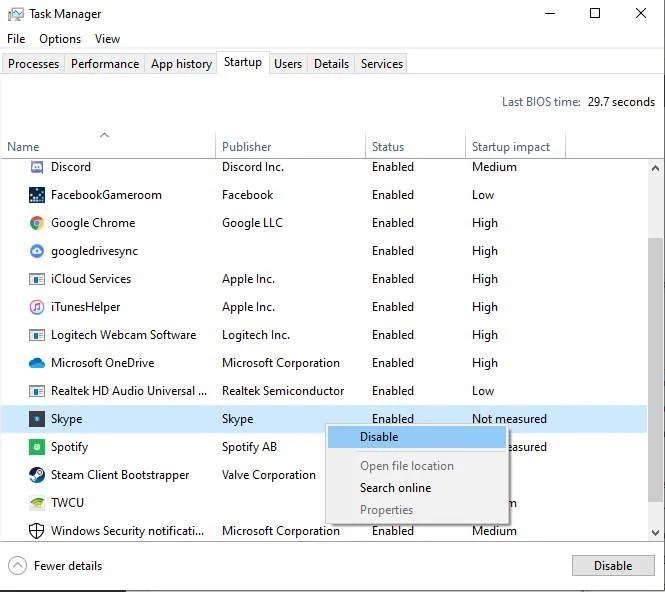Click the Logitech Webcam Software icon
665x592 pixels.
pyautogui.click(x=37, y=335)
